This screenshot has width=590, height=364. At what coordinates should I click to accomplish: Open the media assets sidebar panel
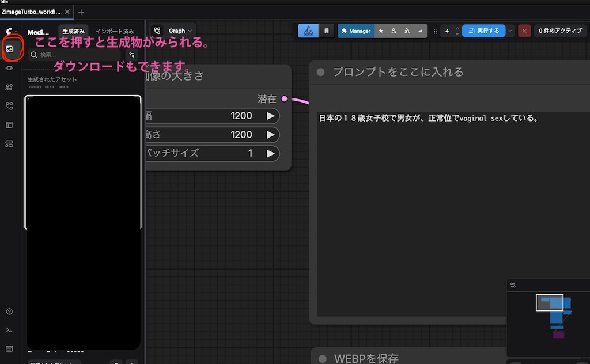(9, 49)
